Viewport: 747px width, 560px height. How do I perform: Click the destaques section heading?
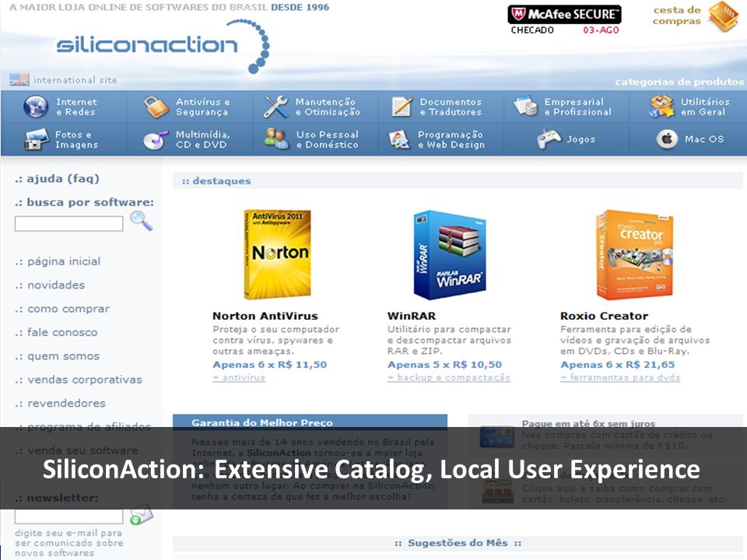pyautogui.click(x=216, y=181)
